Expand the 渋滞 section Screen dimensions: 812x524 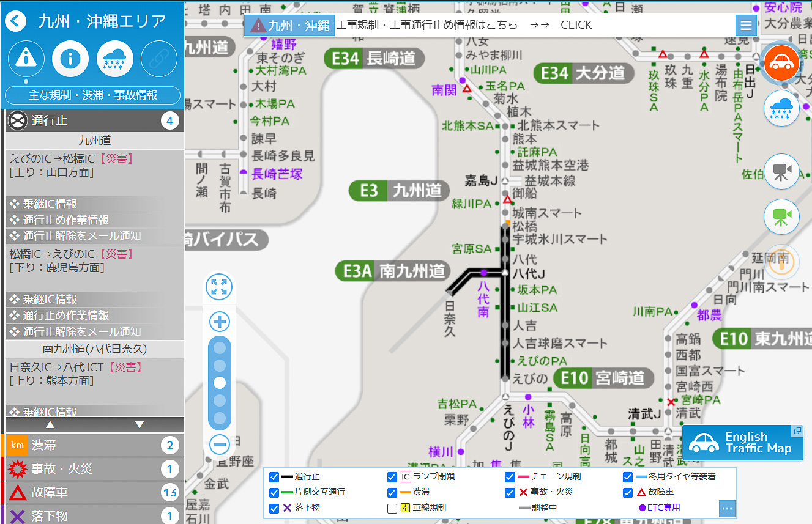pos(95,445)
